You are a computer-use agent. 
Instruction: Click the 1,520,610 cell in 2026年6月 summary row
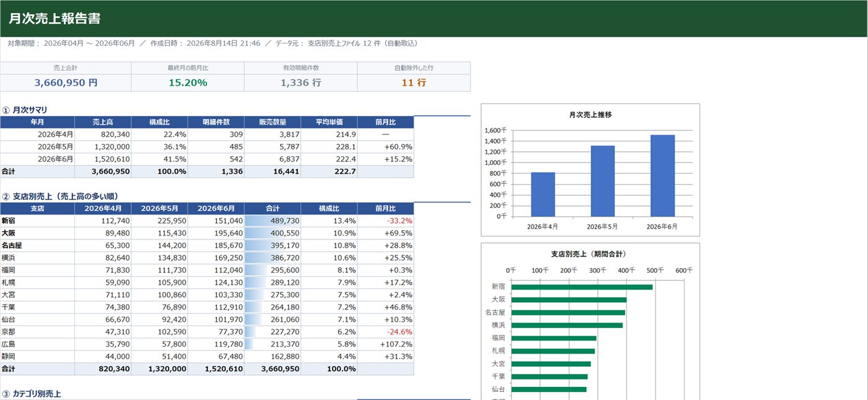pos(103,159)
